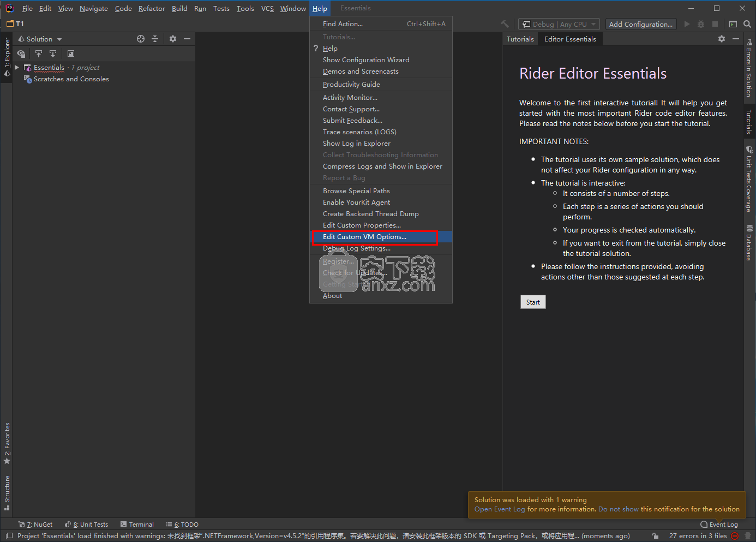Open the Explorer side tab
Image resolution: width=756 pixels, height=542 pixels.
[x=7, y=57]
